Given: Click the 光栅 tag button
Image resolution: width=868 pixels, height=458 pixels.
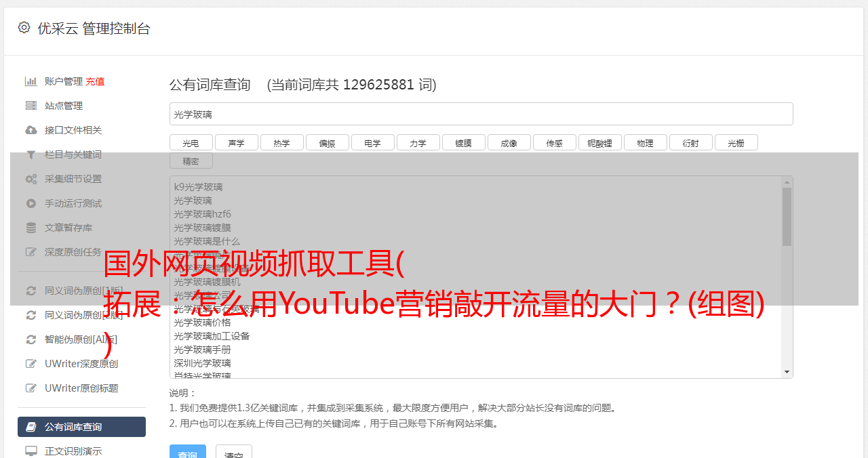Looking at the screenshot, I should [x=736, y=143].
